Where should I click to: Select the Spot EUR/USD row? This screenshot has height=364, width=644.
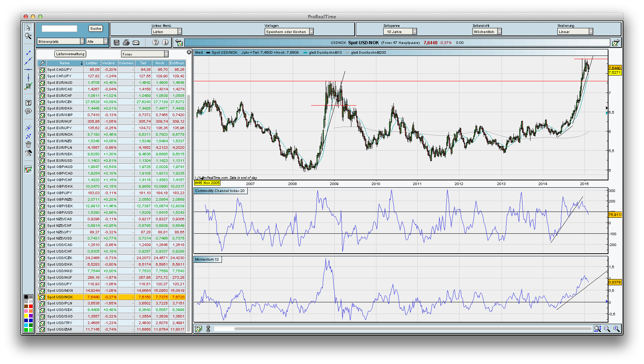click(60, 160)
